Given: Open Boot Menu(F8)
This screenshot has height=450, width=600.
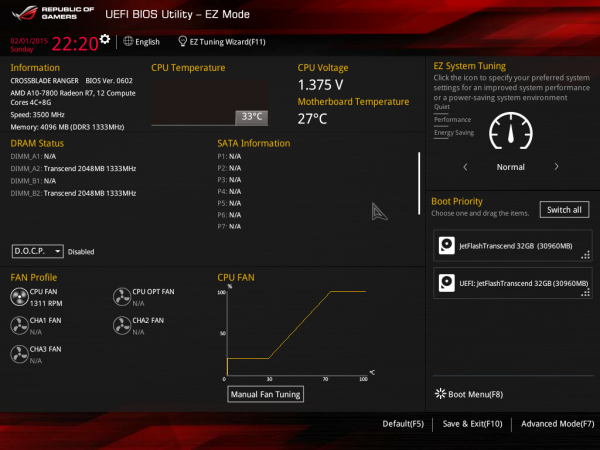Looking at the screenshot, I should coord(475,395).
